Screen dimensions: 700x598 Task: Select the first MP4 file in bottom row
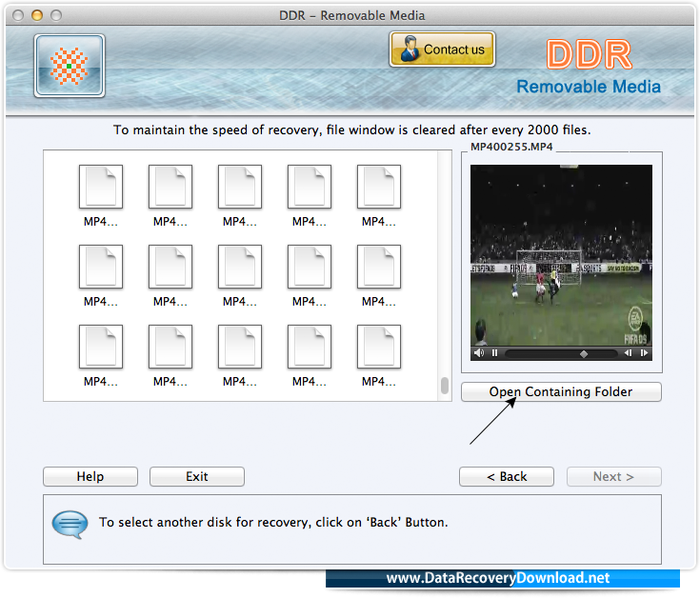pos(101,356)
